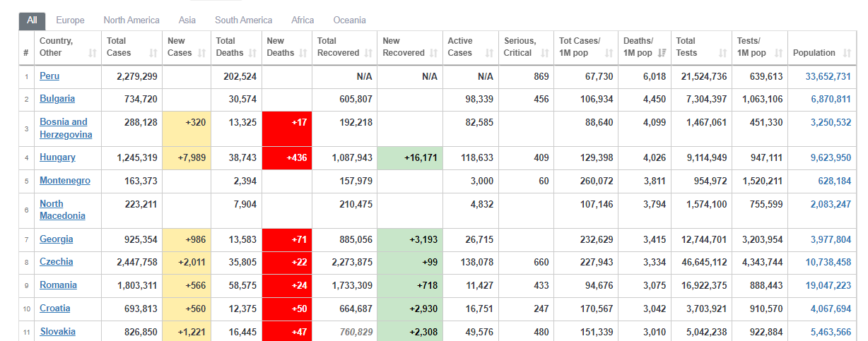The image size is (868, 341).
Task: Show the Oceania region tab
Action: click(349, 20)
